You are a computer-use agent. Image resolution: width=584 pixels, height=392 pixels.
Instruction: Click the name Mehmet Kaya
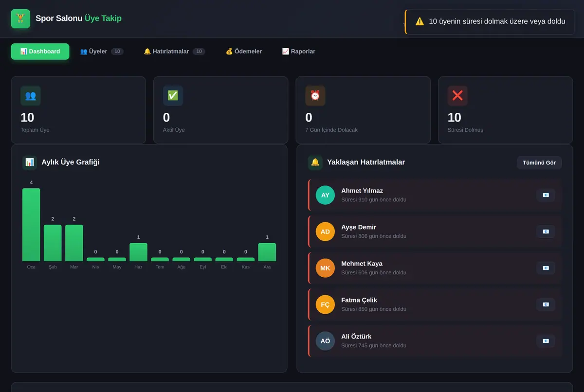click(x=362, y=264)
